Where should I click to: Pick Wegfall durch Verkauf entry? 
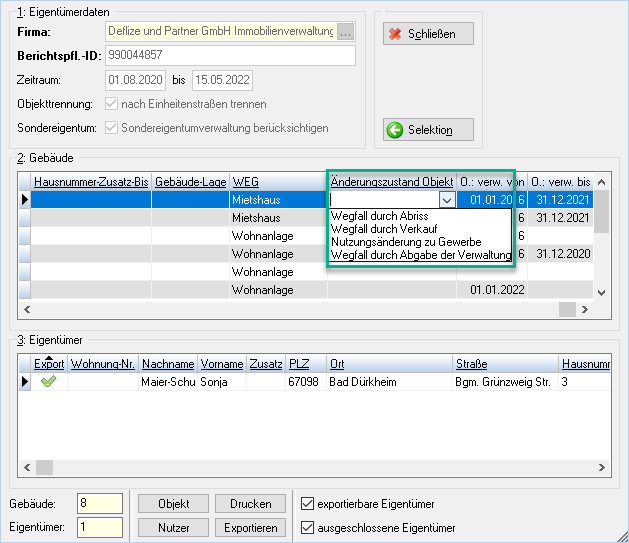point(384,229)
